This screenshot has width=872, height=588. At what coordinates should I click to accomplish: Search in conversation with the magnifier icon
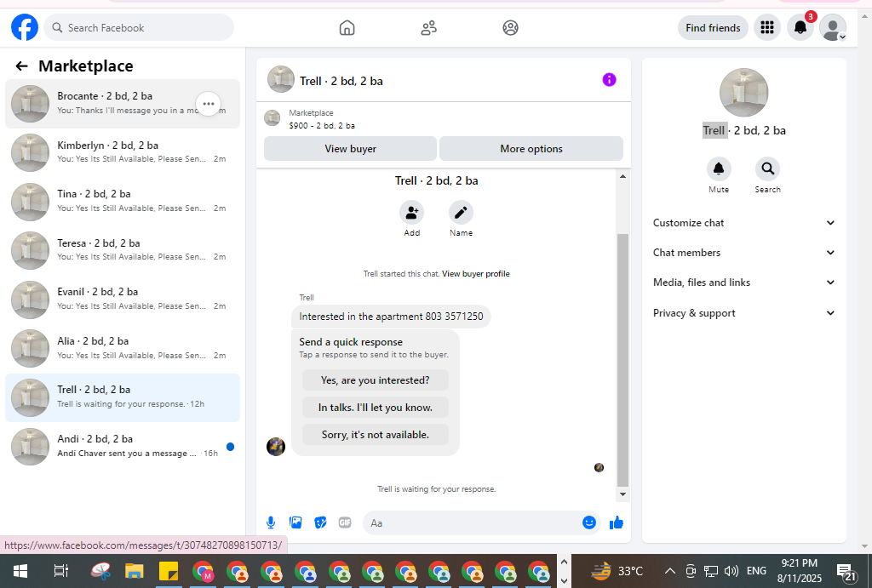(x=768, y=169)
